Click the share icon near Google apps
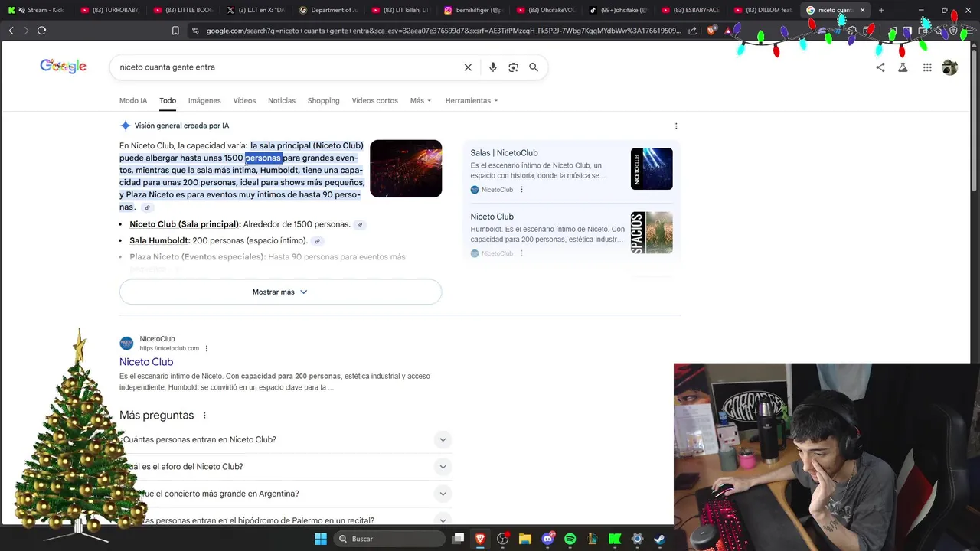The width and height of the screenshot is (980, 551). (880, 67)
